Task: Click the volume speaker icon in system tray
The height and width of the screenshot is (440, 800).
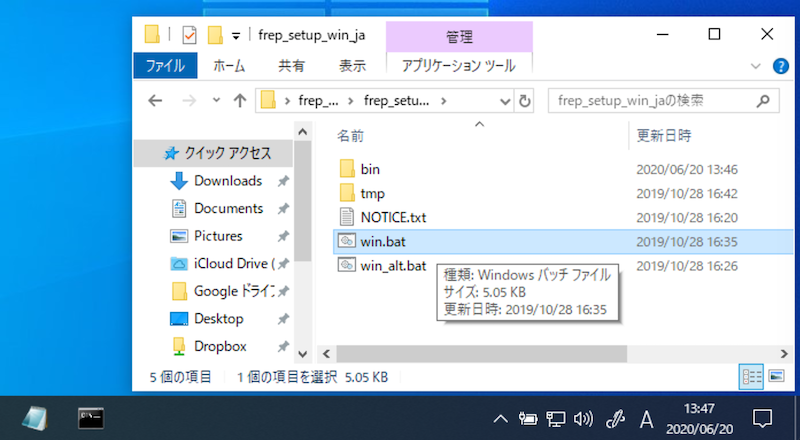Action: pos(584,418)
